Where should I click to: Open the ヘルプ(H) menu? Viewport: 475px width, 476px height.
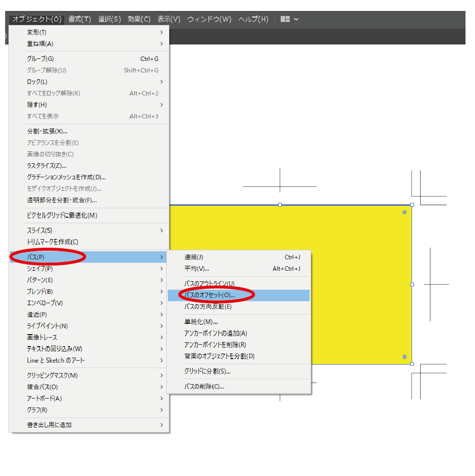coord(253,19)
